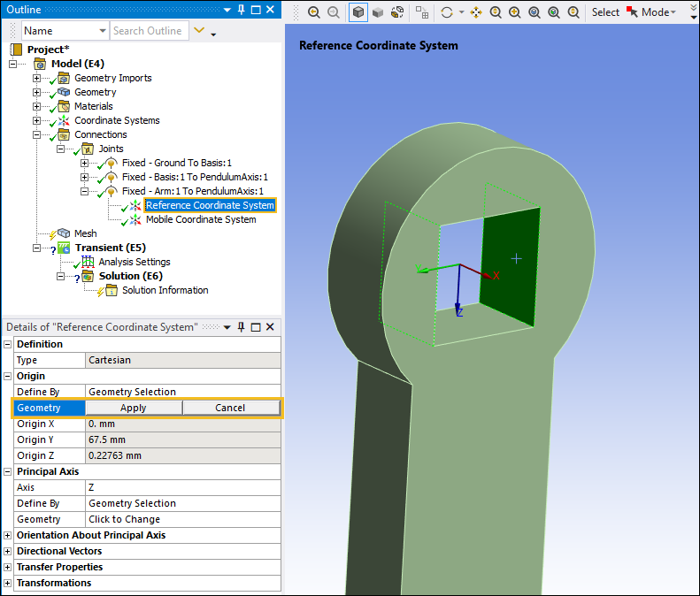Screen dimensions: 700x596
Task: Select Solution Information in the outline
Action: [x=165, y=290]
